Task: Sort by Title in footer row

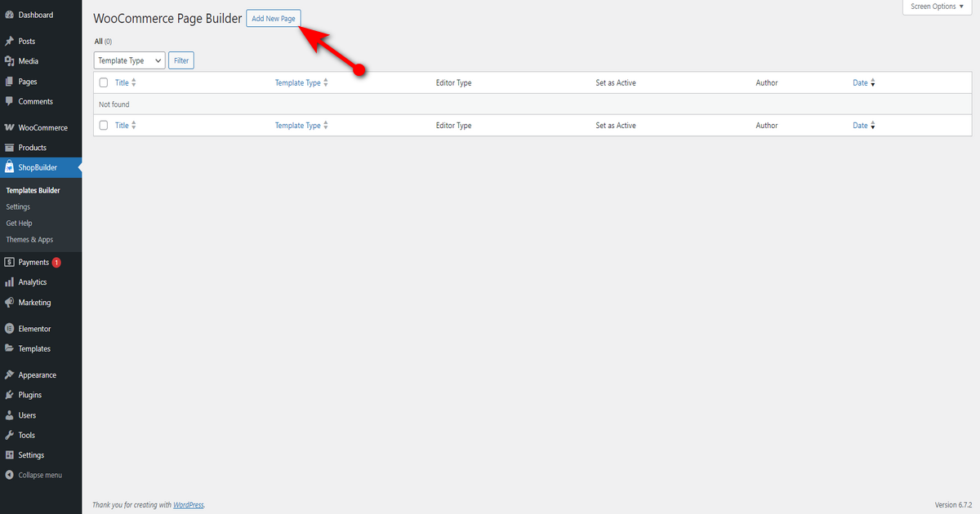Action: point(126,126)
